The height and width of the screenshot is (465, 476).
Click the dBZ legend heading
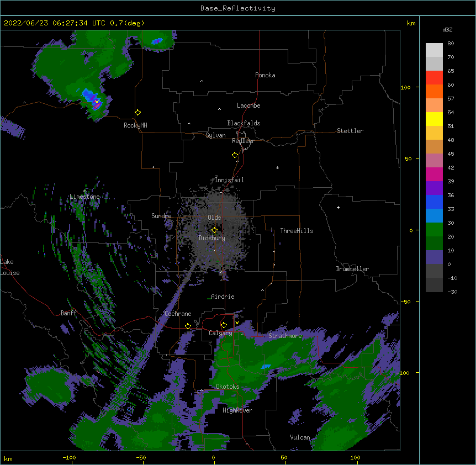447,29
